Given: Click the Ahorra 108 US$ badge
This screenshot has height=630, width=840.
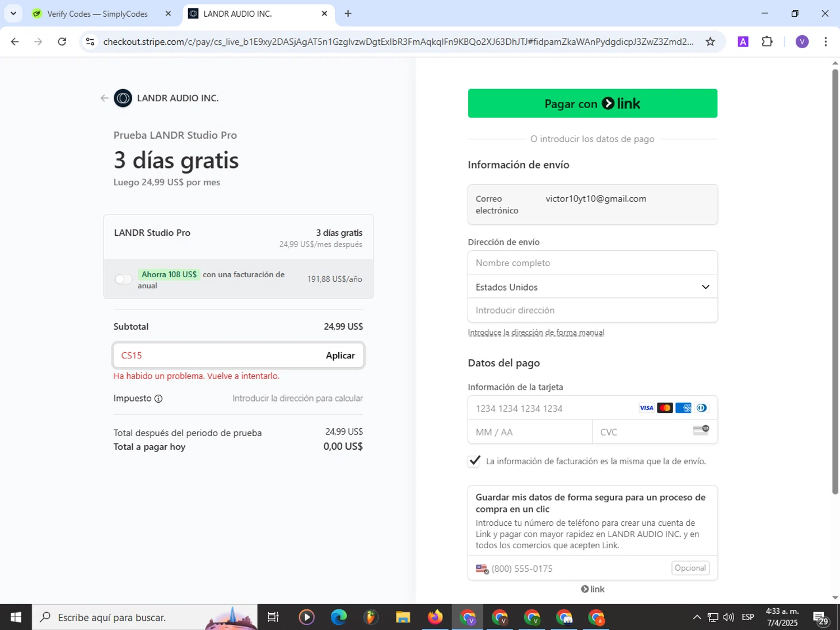Looking at the screenshot, I should 169,274.
